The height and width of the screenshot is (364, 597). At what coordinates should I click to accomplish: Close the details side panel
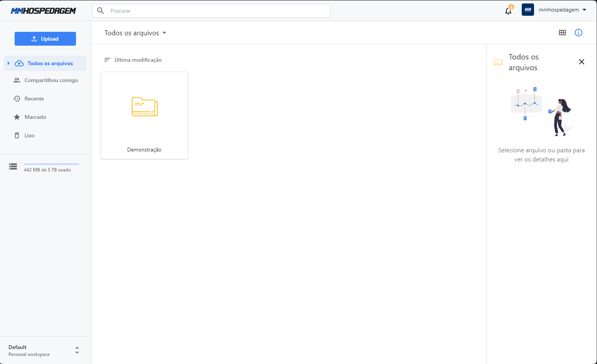(x=582, y=62)
